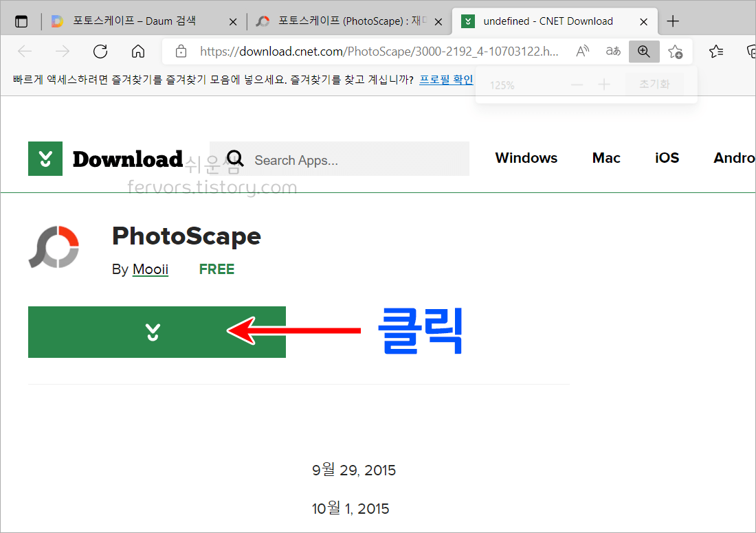756x533 pixels.
Task: Click the green download button
Action: tap(157, 332)
